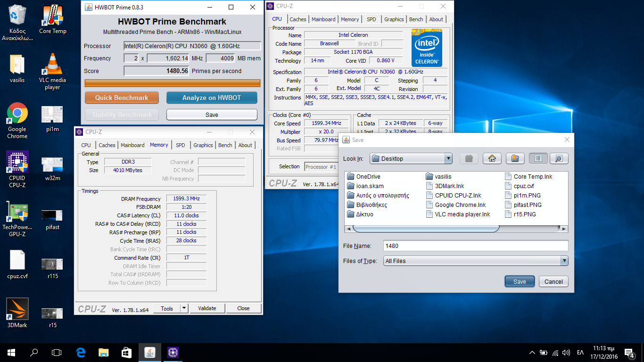644x362 pixels.
Task: Select the vasilis folder on desktop
Action: [17, 68]
